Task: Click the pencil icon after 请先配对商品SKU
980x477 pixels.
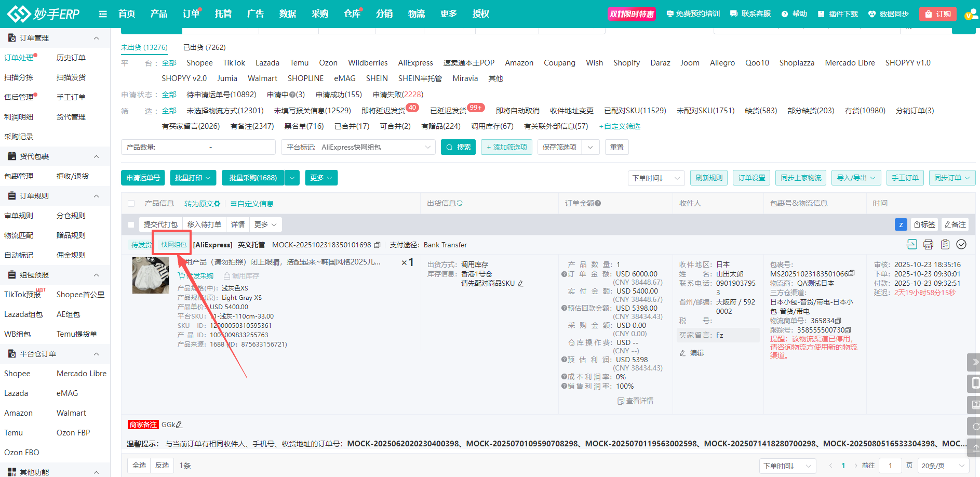Action: pos(520,283)
